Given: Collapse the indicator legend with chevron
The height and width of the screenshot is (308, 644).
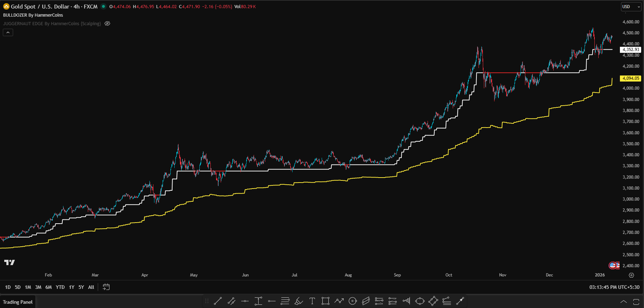Looking at the screenshot, I should tap(8, 32).
